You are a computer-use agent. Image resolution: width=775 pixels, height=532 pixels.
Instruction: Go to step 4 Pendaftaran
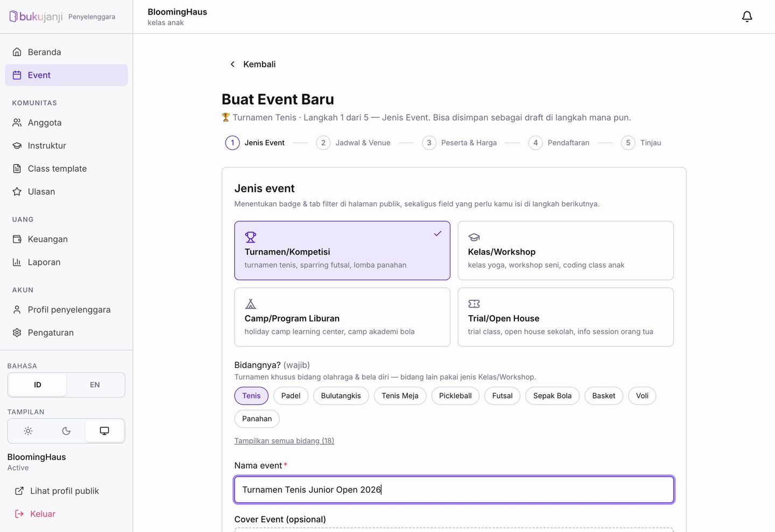pyautogui.click(x=559, y=143)
